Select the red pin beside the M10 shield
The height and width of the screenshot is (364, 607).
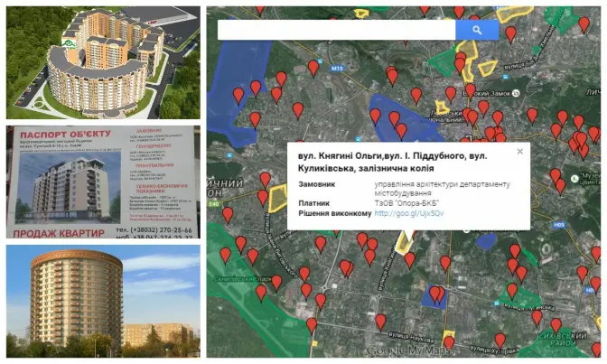[x=313, y=69]
